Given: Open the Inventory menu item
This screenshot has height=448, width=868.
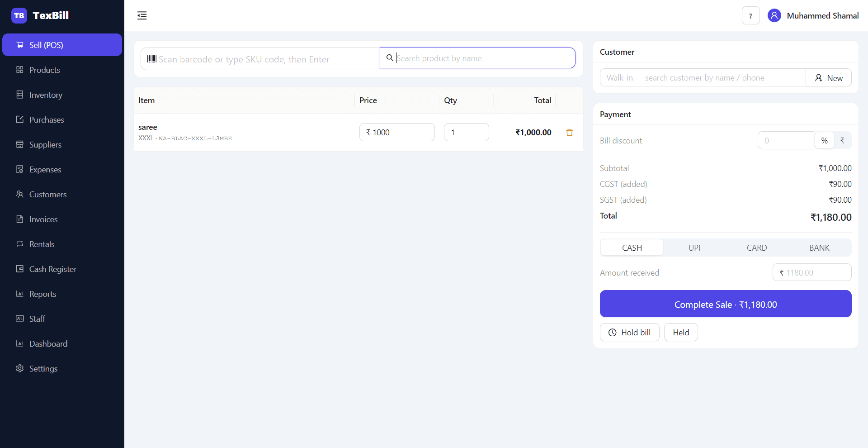Looking at the screenshot, I should click(62, 95).
